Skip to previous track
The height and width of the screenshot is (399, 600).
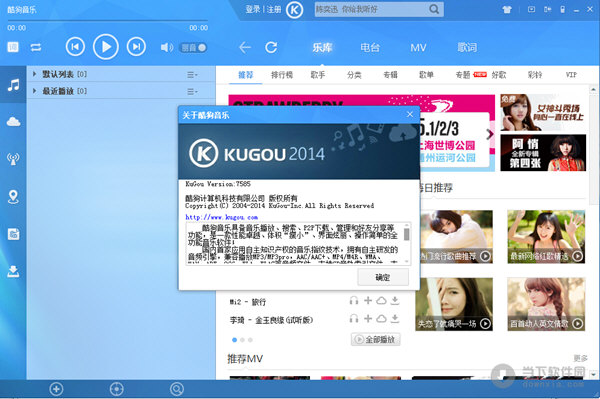tap(75, 47)
